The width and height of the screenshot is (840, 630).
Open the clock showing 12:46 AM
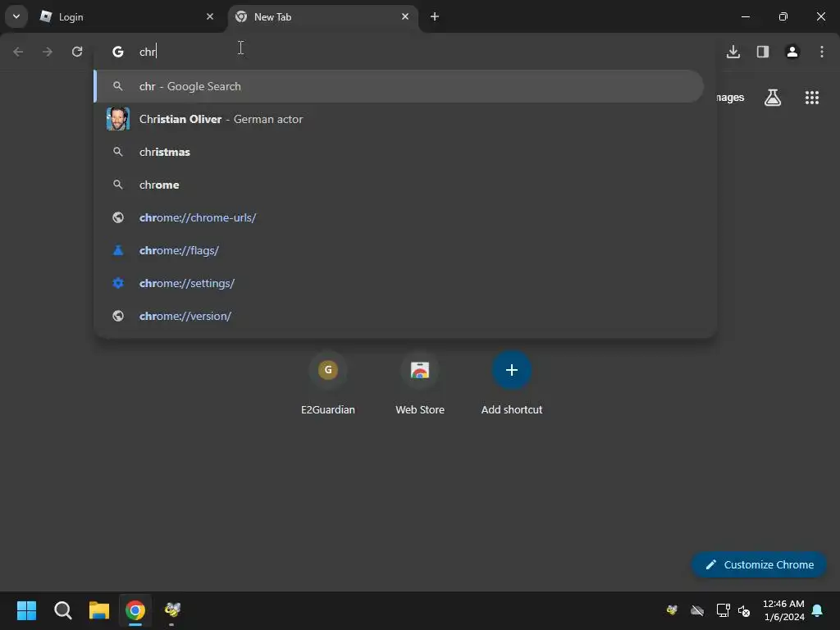coord(783,610)
